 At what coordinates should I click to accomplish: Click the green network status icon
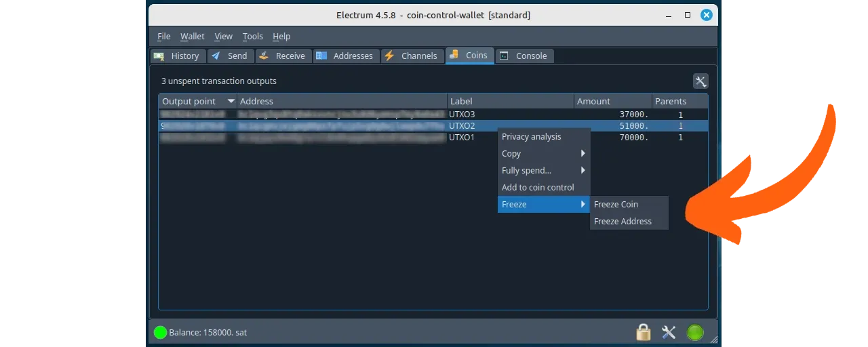pyautogui.click(x=695, y=332)
